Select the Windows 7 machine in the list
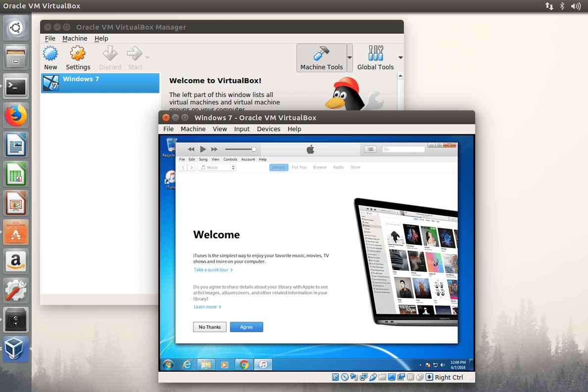The width and height of the screenshot is (588, 392). [x=100, y=83]
